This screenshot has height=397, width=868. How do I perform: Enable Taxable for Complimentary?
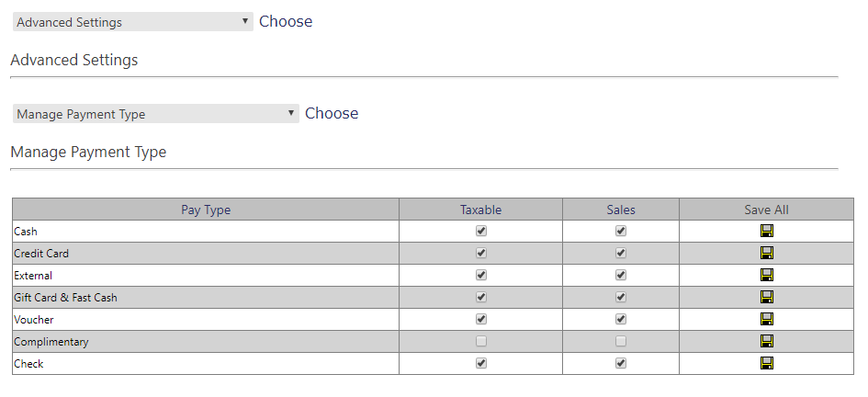pos(481,342)
